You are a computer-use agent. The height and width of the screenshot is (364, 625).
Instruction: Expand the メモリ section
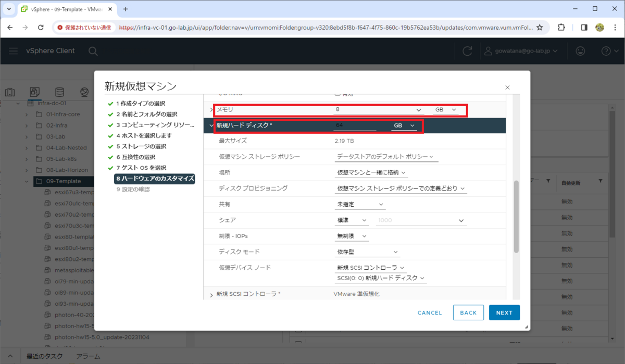click(x=211, y=110)
